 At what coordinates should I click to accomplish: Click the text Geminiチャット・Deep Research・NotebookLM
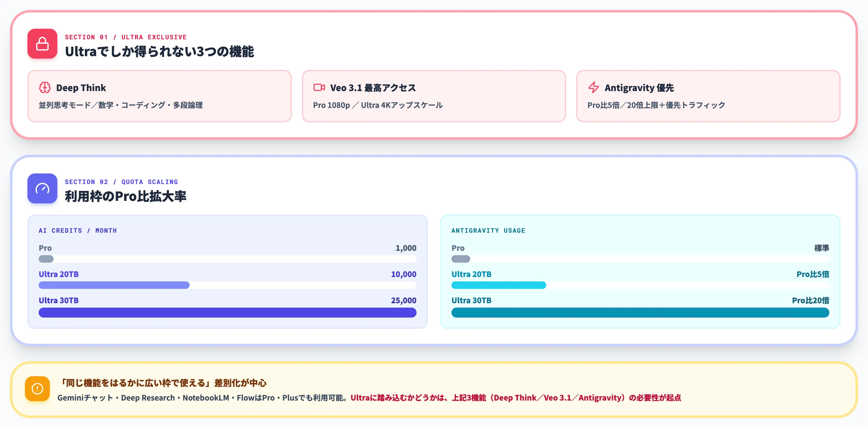coord(143,398)
